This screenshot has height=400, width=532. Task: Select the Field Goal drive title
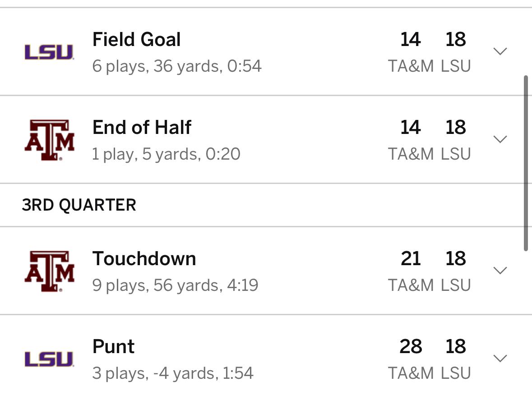136,40
